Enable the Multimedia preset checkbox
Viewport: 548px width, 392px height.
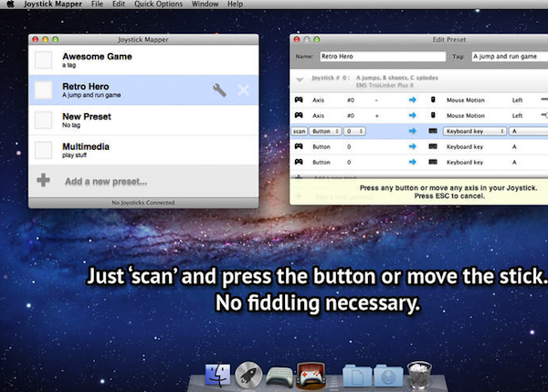click(44, 150)
